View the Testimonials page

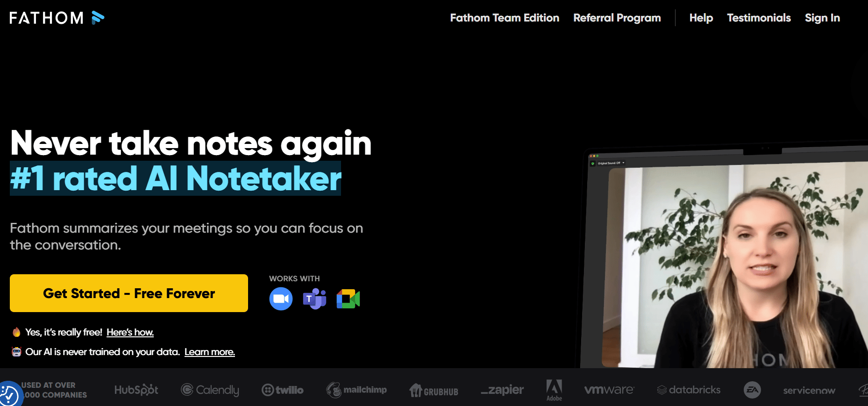759,18
